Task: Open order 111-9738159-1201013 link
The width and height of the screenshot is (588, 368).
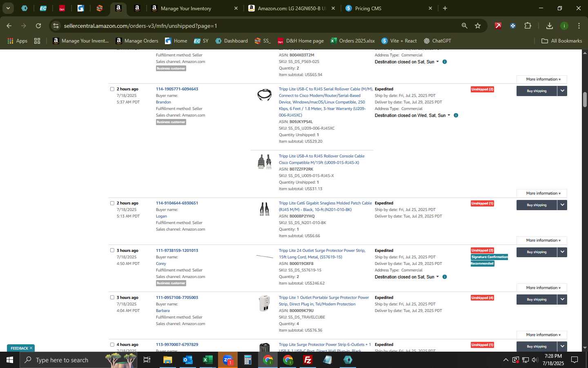Action: [x=177, y=250]
